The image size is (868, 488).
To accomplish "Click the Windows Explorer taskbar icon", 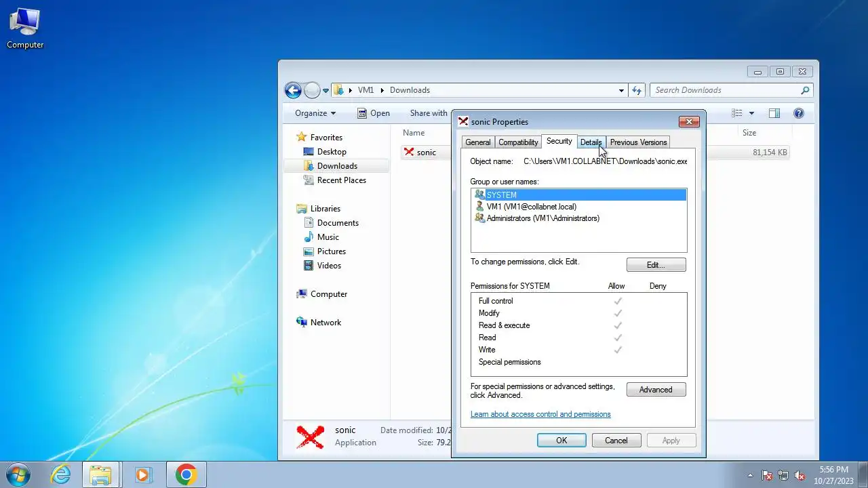I will [x=100, y=474].
